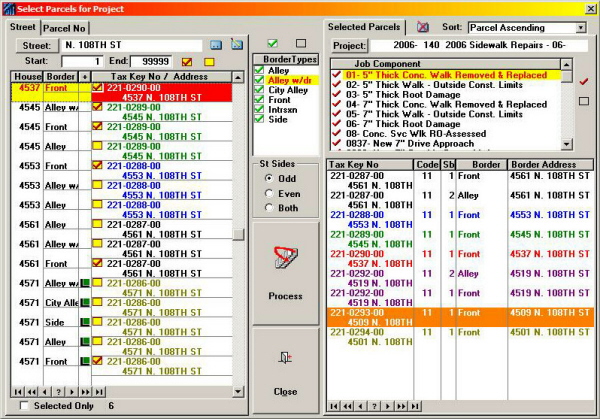The image size is (600, 419).
Task: Go to first record in selected parcels
Action: 334,406
